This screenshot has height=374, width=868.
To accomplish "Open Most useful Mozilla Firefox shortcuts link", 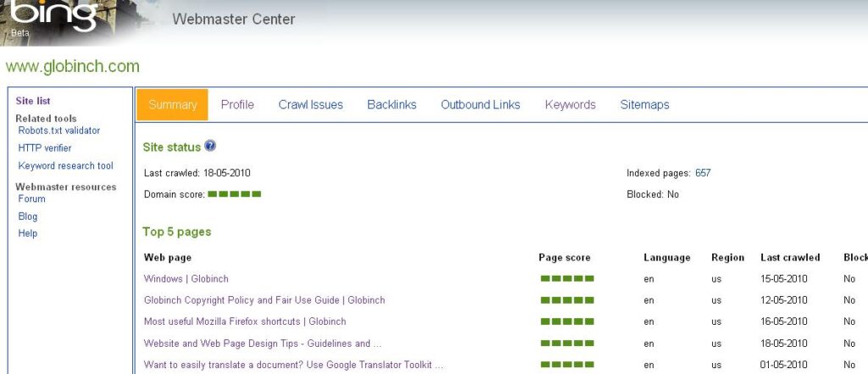I will click(245, 321).
